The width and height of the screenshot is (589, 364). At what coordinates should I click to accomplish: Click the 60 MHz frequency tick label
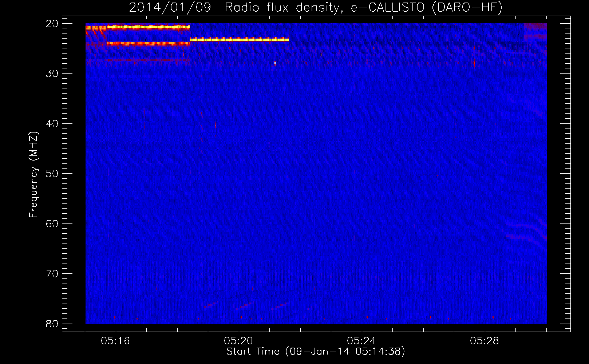pos(52,224)
